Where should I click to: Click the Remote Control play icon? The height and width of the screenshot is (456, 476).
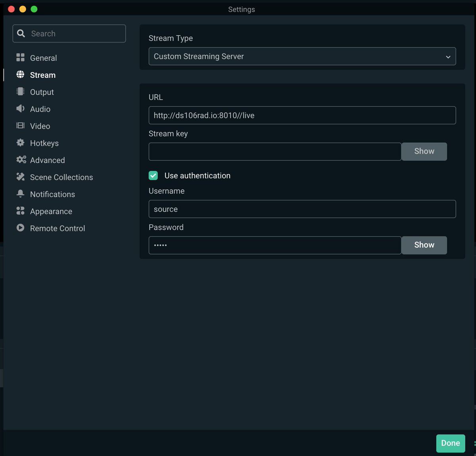pyautogui.click(x=20, y=228)
